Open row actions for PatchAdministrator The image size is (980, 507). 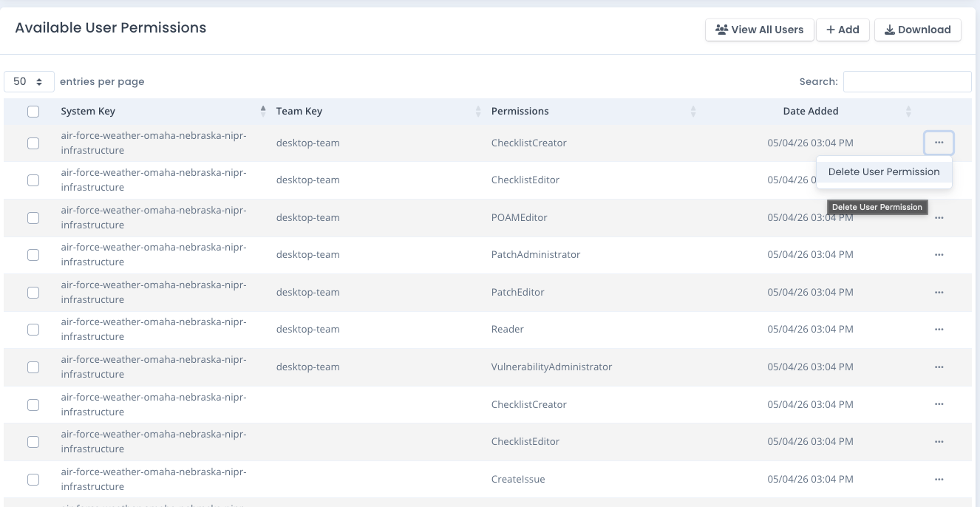[939, 254]
